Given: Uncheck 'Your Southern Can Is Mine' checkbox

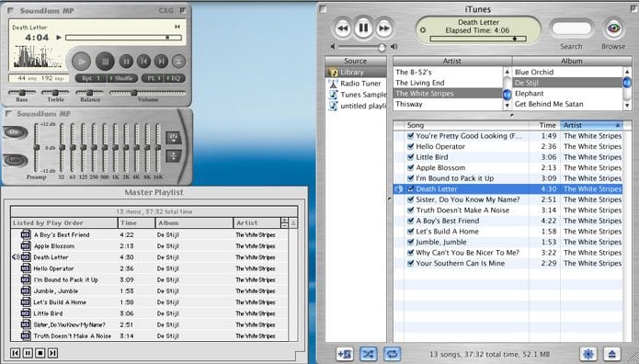Looking at the screenshot, I should pyautogui.click(x=411, y=263).
